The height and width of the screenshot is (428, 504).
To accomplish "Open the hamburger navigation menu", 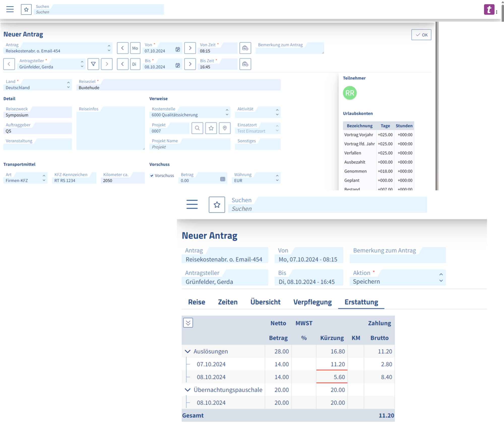I will pos(10,9).
